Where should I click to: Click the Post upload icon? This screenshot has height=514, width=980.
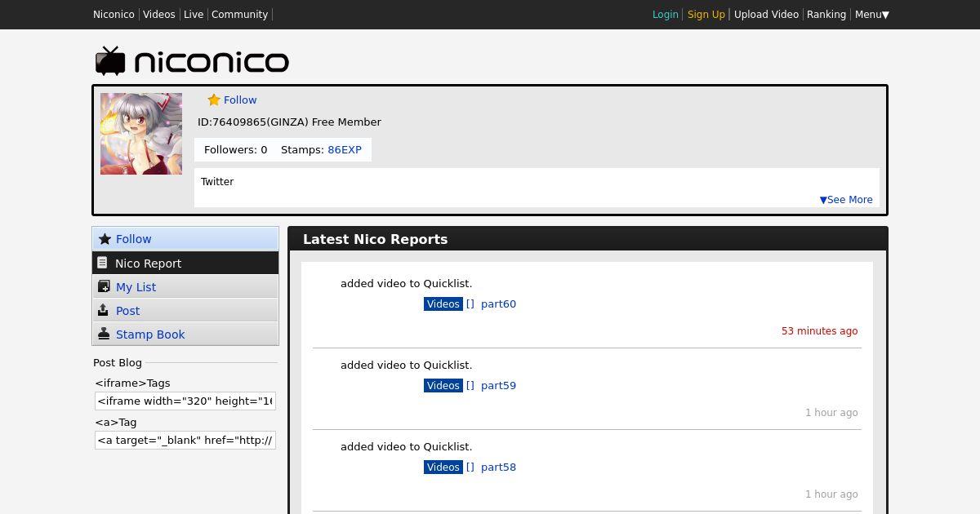coord(103,310)
